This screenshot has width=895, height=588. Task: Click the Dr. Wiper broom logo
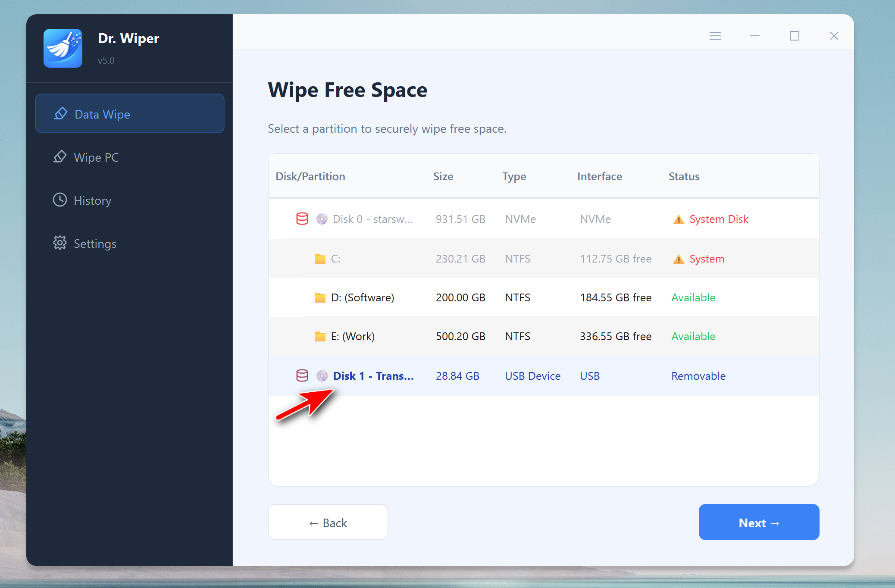[63, 48]
